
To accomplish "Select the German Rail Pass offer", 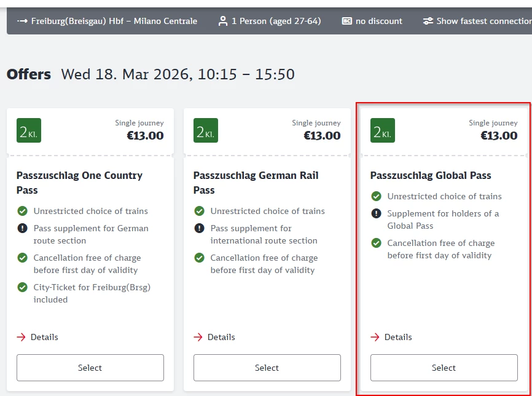I will [x=267, y=368].
